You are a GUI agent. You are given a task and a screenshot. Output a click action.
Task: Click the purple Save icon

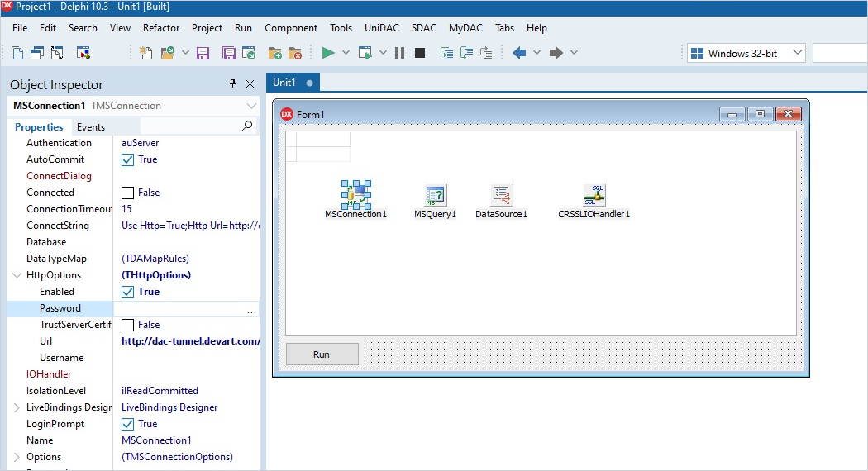[x=203, y=53]
